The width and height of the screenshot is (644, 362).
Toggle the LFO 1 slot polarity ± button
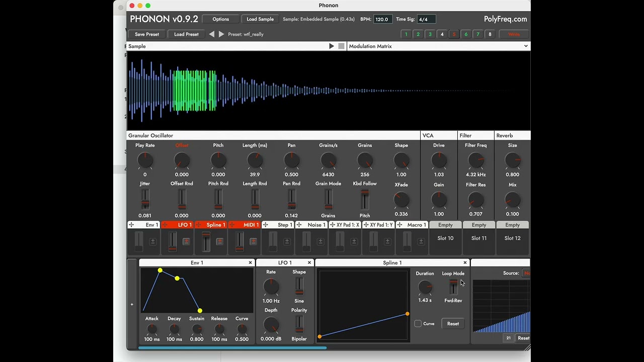point(186,241)
